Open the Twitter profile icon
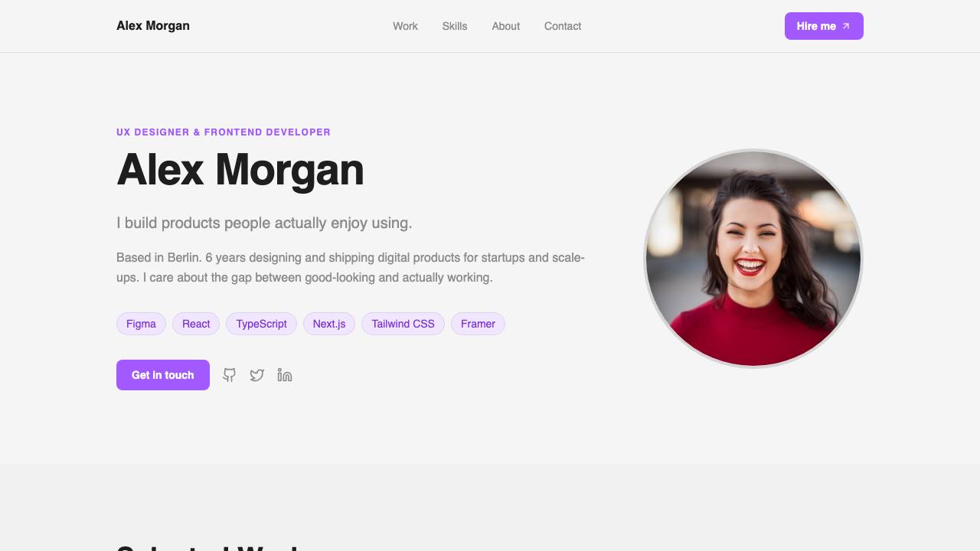980x551 pixels. [x=257, y=375]
